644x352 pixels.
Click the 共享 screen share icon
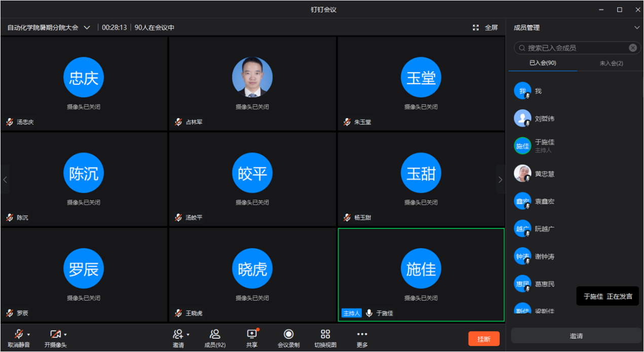252,335
